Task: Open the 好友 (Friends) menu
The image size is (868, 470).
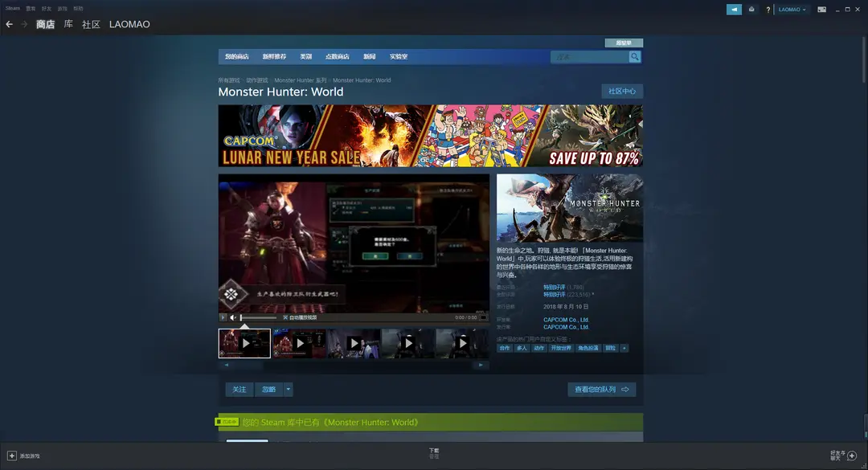Action: (47, 8)
